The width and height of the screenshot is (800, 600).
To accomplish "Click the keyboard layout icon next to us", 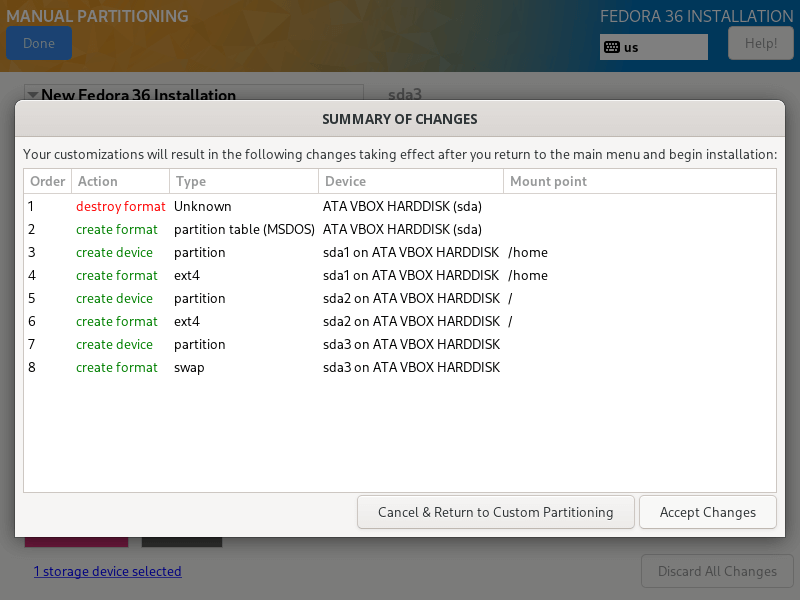I will tap(611, 47).
